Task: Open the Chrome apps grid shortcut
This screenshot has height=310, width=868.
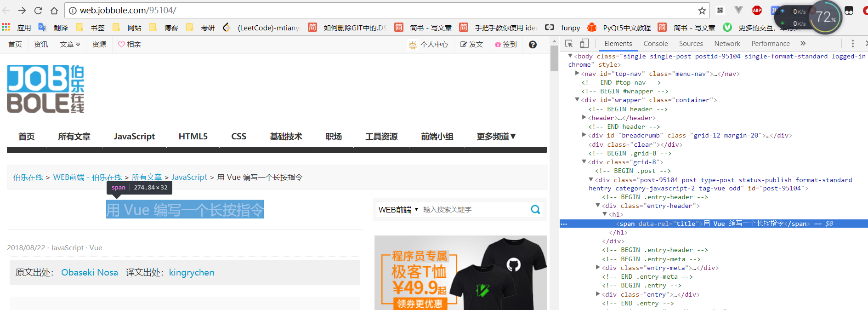Action: [x=6, y=28]
